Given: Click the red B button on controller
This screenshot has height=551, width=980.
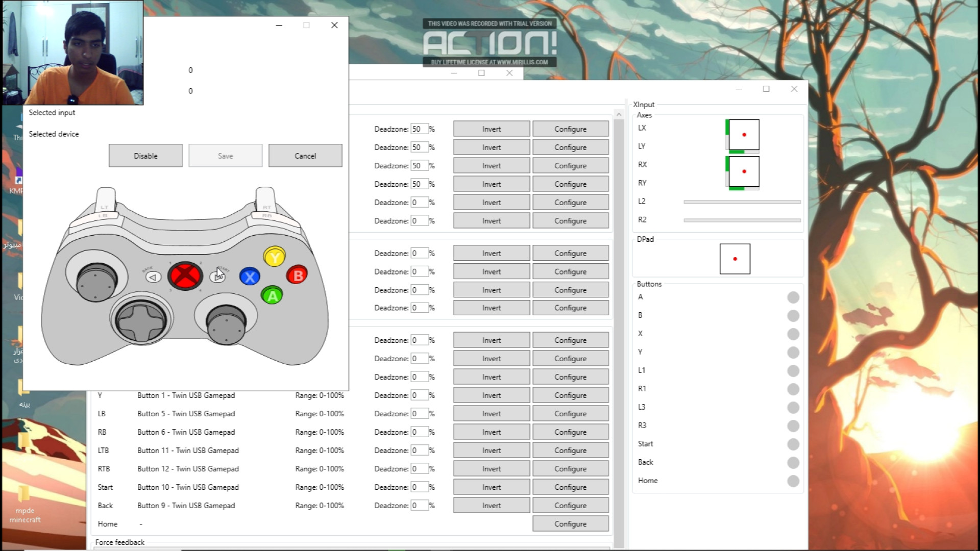Looking at the screenshot, I should tap(298, 275).
